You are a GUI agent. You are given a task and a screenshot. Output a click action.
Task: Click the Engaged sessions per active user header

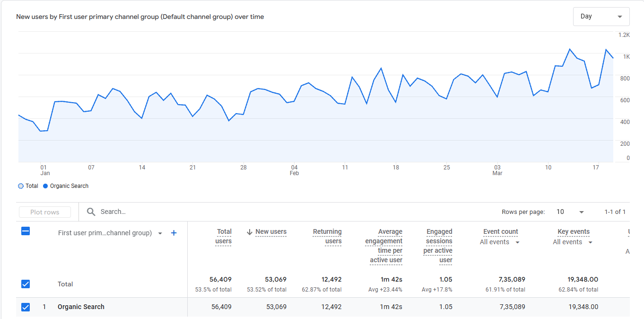click(438, 246)
